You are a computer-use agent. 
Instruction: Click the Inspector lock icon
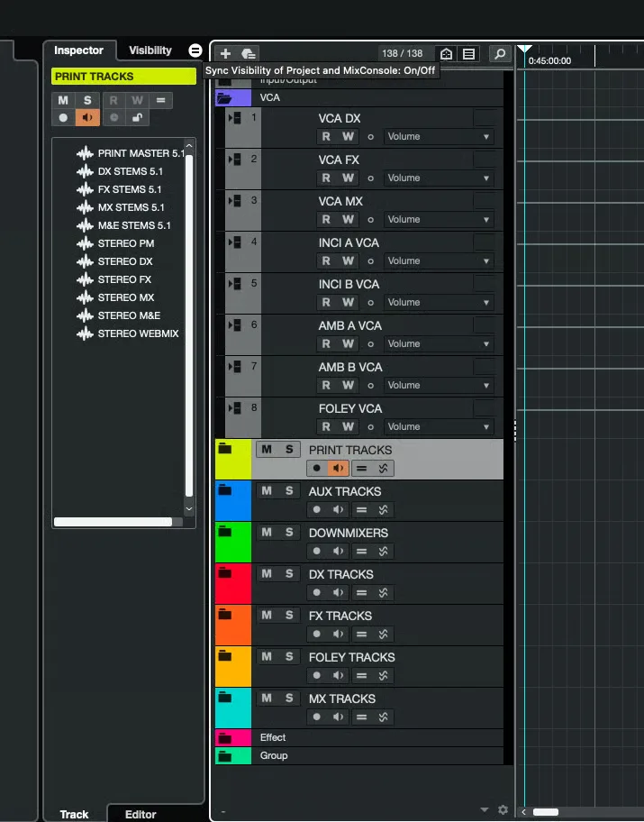[137, 117]
